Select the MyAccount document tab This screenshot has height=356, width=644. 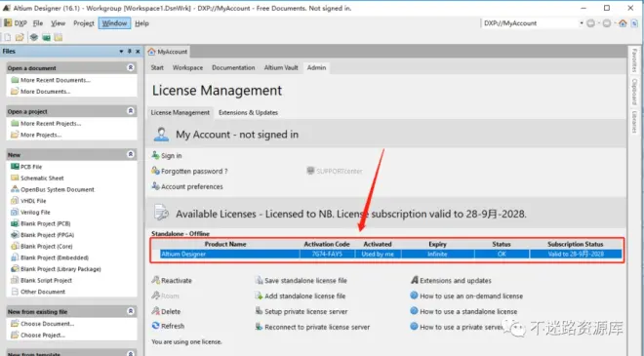[x=168, y=52]
